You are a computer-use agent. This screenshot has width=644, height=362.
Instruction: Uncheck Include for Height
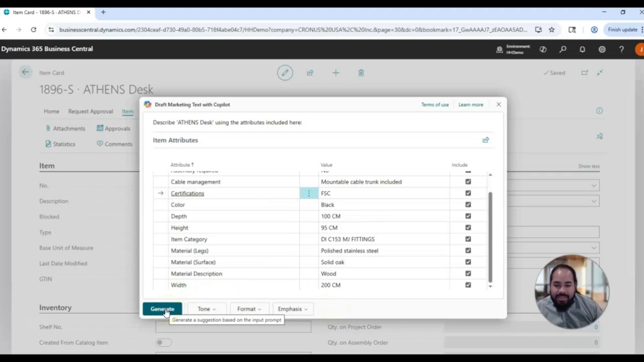pos(468,227)
